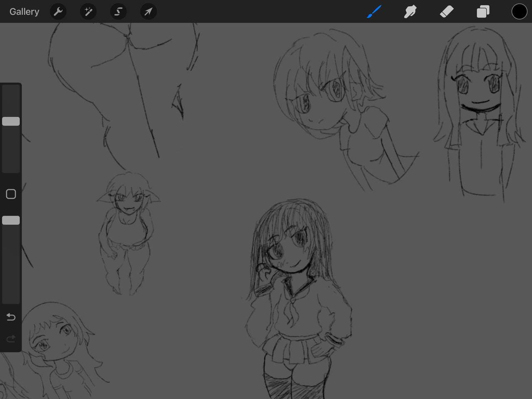Tap the elf-eared character sketch

(x=127, y=233)
